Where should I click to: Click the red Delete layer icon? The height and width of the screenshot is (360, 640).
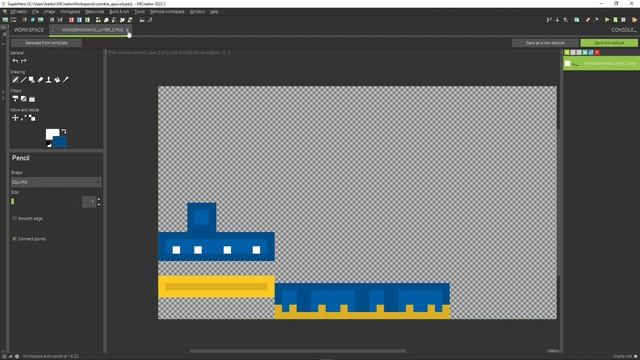(x=597, y=52)
